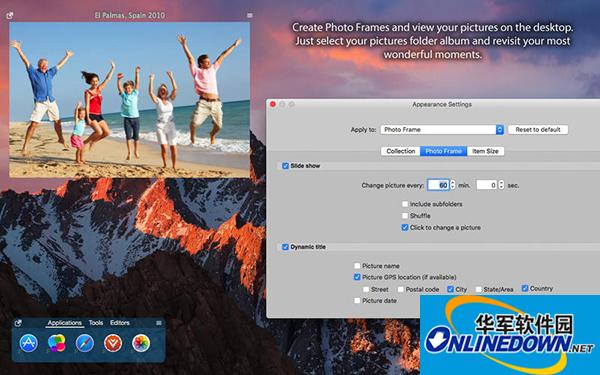The width and height of the screenshot is (600, 375).
Task: Open the Safari compass icon in the collection
Action: pos(85,343)
